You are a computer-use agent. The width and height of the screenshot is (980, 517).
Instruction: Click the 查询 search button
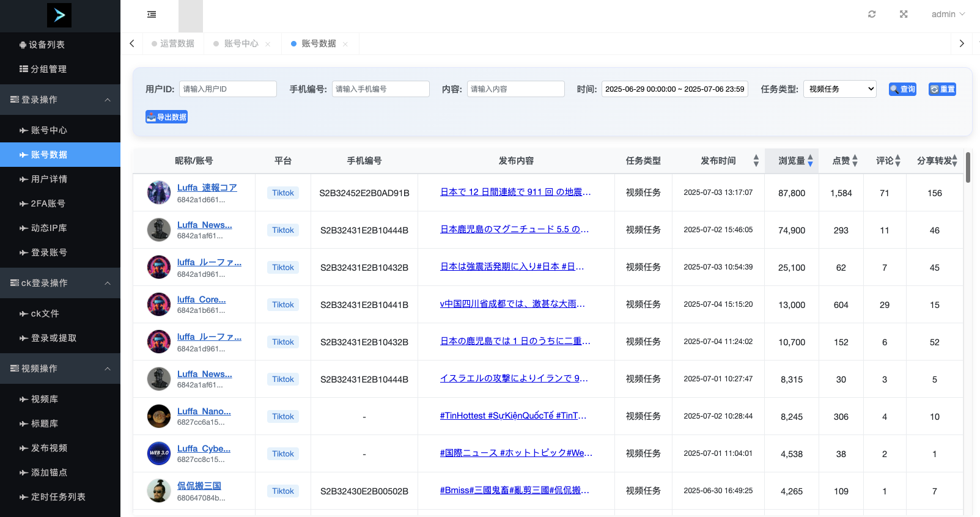click(x=902, y=89)
